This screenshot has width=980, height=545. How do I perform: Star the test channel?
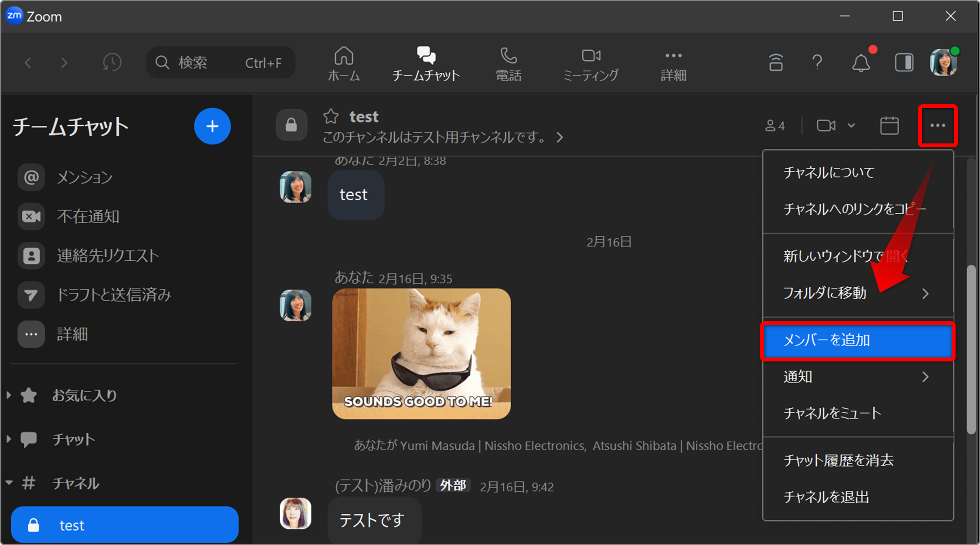(331, 116)
